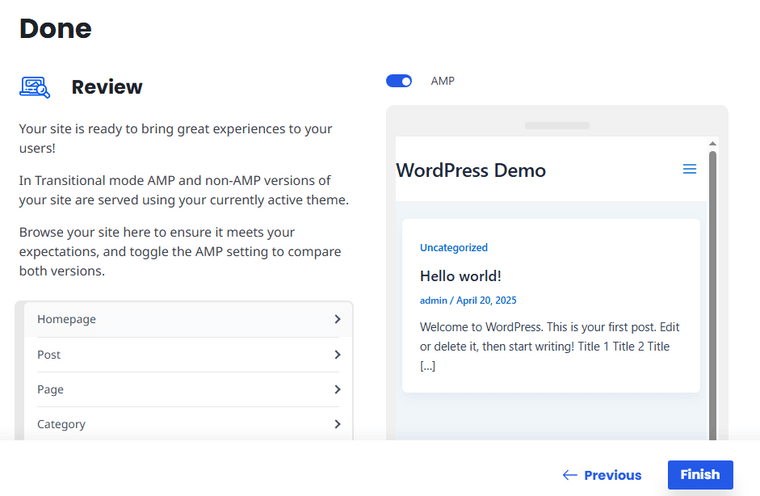Click the WordPress Demo site title
The height and width of the screenshot is (496, 760).
471,170
